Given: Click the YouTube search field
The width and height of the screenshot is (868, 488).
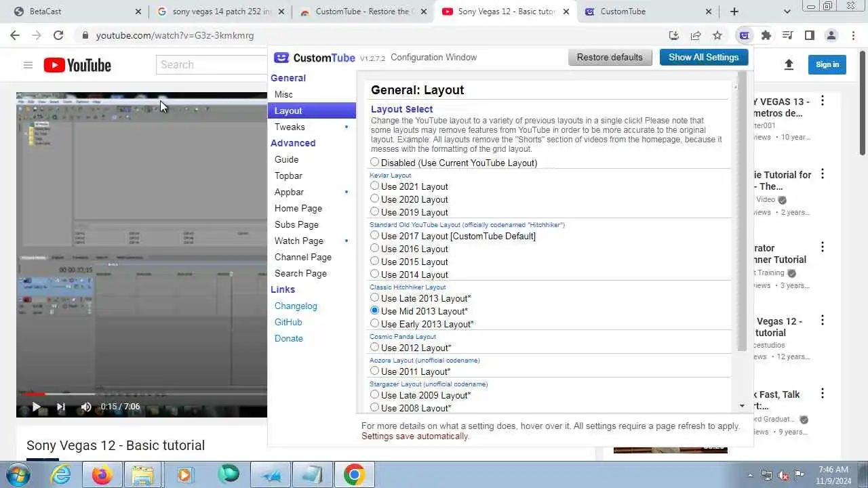Looking at the screenshot, I should point(212,64).
